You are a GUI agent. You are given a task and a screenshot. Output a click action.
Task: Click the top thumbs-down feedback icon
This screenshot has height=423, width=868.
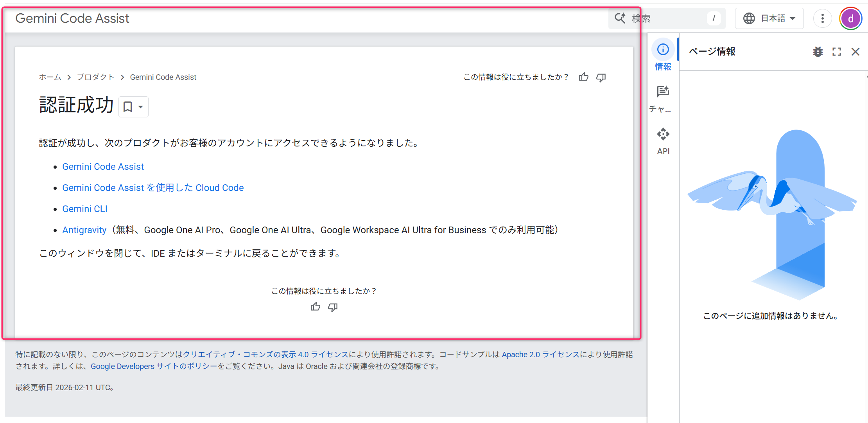click(x=601, y=77)
